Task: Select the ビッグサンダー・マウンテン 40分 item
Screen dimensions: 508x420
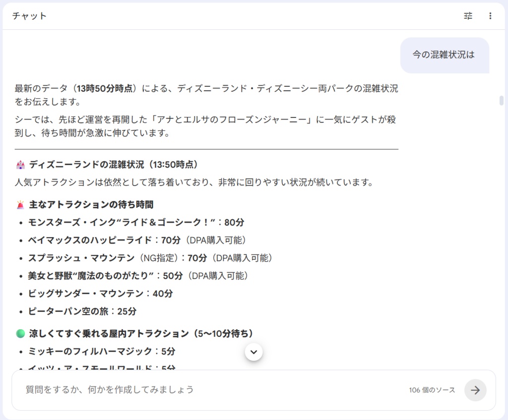Action: (100, 294)
